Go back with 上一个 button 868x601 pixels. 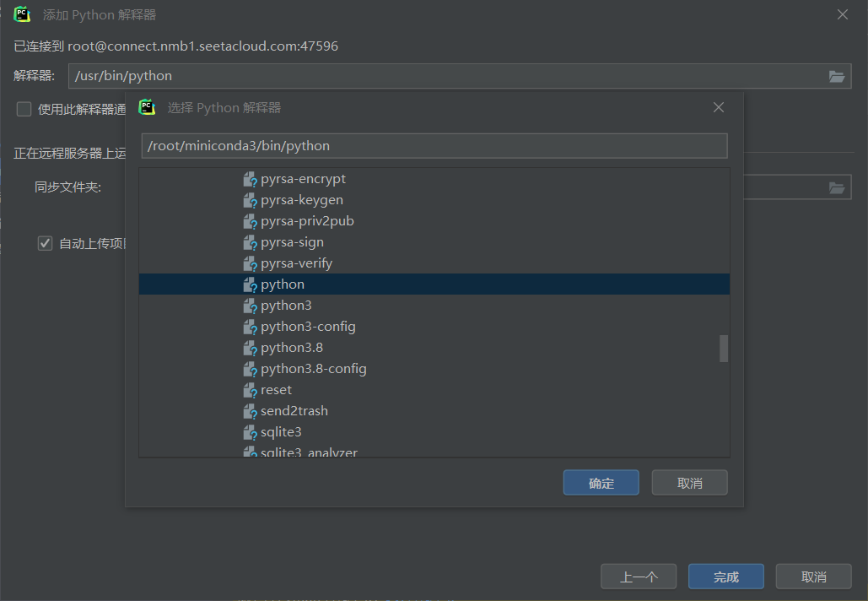coord(639,577)
